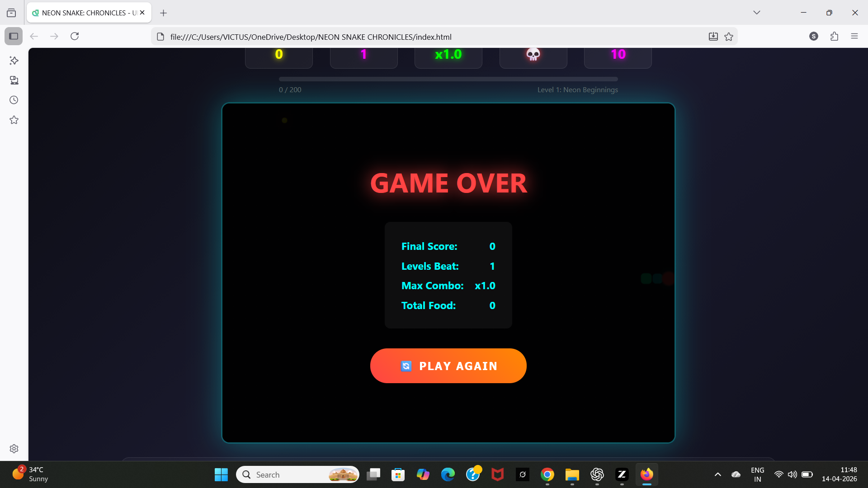868x488 pixels.
Task: Select the NEON SNAKE: CHRONICLES tab
Action: (89, 13)
